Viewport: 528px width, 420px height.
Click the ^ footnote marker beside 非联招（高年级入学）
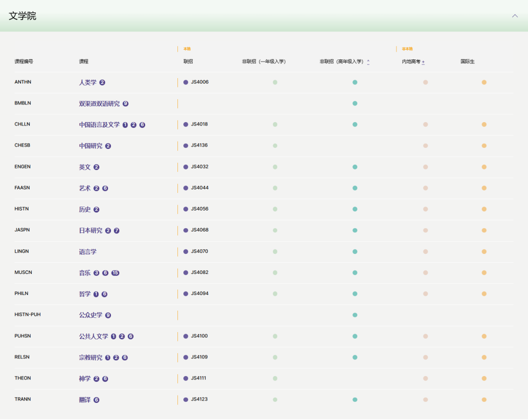click(x=368, y=62)
